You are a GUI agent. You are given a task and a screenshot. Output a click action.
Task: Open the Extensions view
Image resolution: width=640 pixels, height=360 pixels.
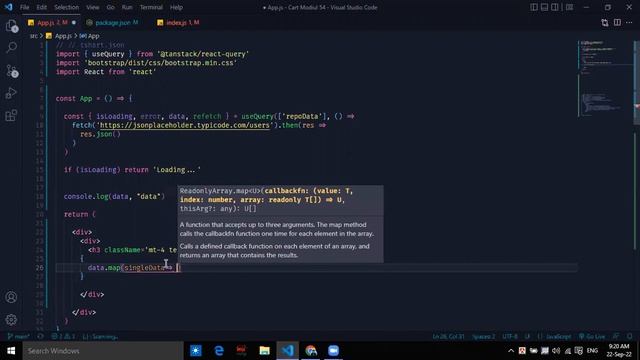(11, 116)
